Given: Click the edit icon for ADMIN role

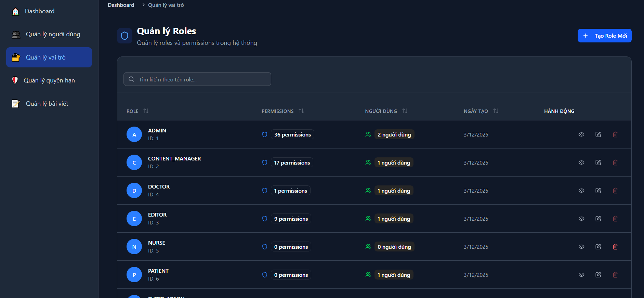Looking at the screenshot, I should [x=598, y=134].
